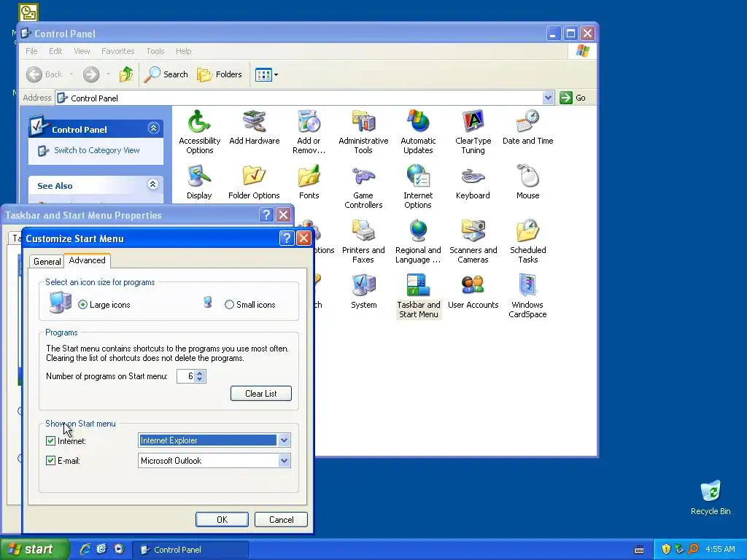Open Microsoft Outlook e-mail dropdown
This screenshot has height=560, width=747.
[284, 461]
